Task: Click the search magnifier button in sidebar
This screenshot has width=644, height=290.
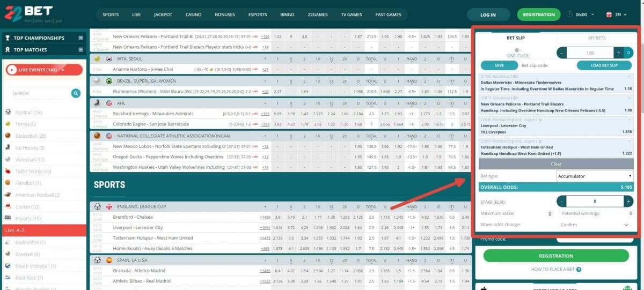Action: (76, 93)
